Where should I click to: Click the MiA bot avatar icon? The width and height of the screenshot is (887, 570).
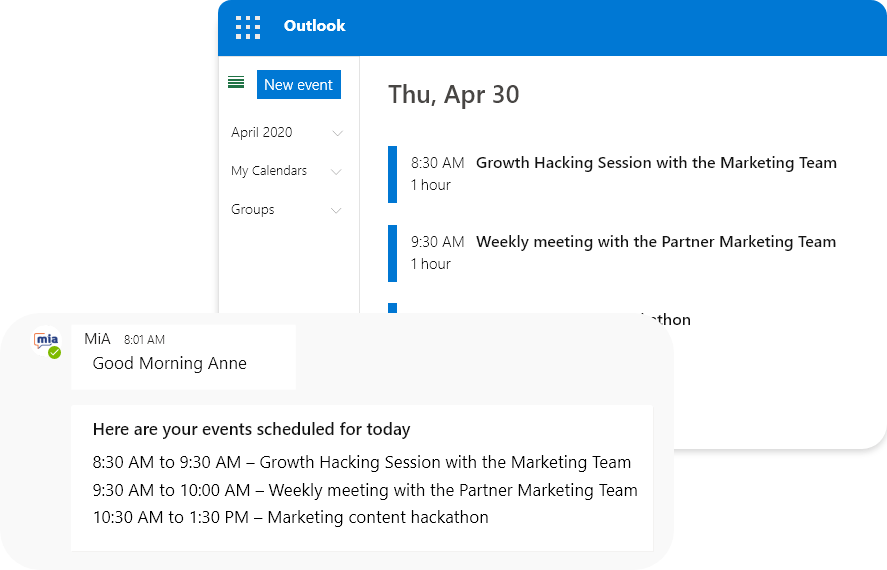pyautogui.click(x=47, y=343)
